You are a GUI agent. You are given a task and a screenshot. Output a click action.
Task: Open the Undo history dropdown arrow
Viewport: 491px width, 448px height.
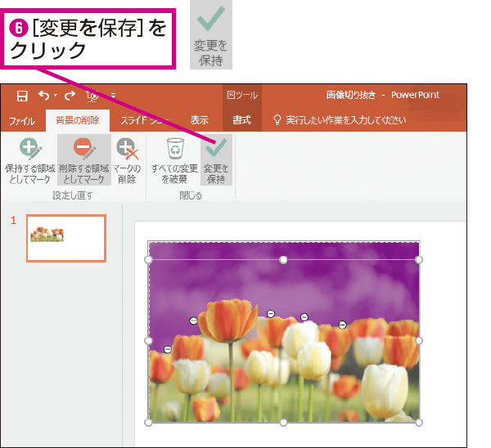[x=56, y=95]
